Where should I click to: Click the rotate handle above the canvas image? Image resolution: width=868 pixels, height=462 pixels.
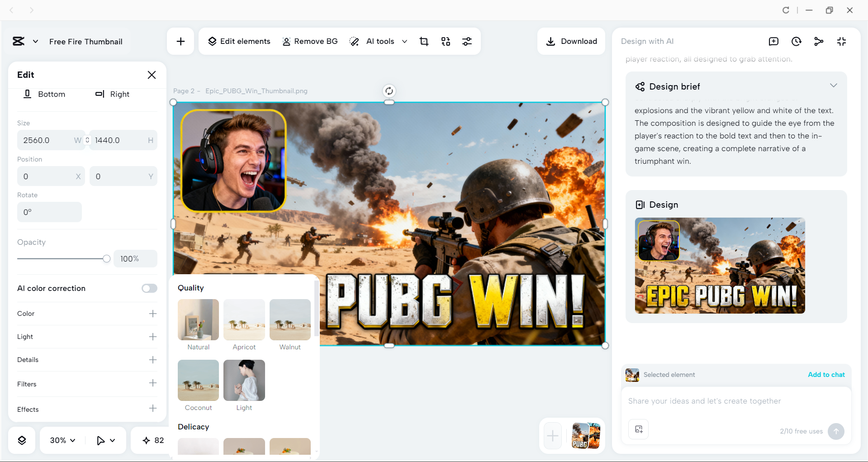389,91
